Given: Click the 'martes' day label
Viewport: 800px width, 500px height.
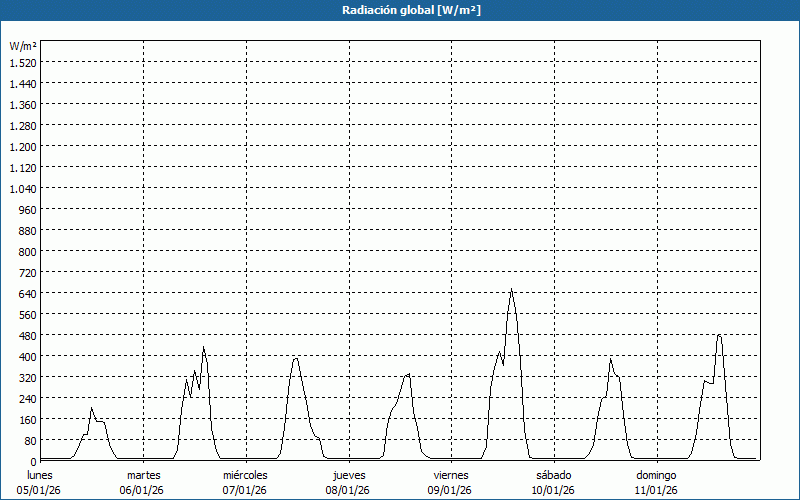Looking at the screenshot, I should click(144, 475).
